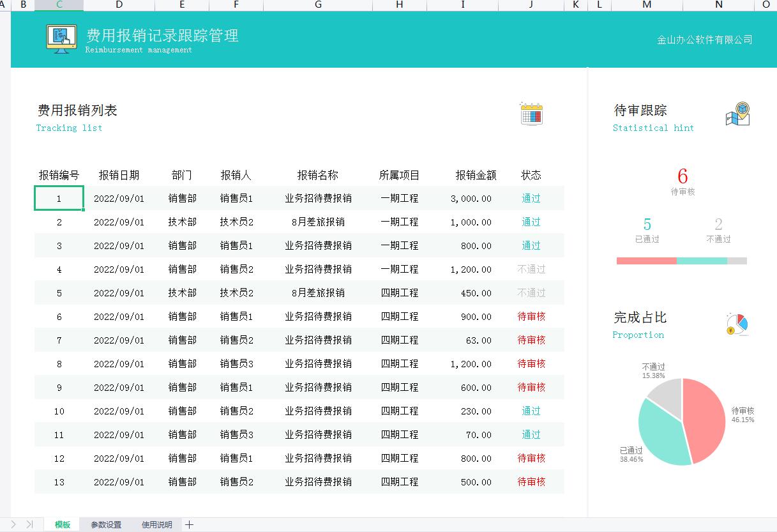Select spreadsheet column header C
This screenshot has height=532, width=777.
[59, 5]
